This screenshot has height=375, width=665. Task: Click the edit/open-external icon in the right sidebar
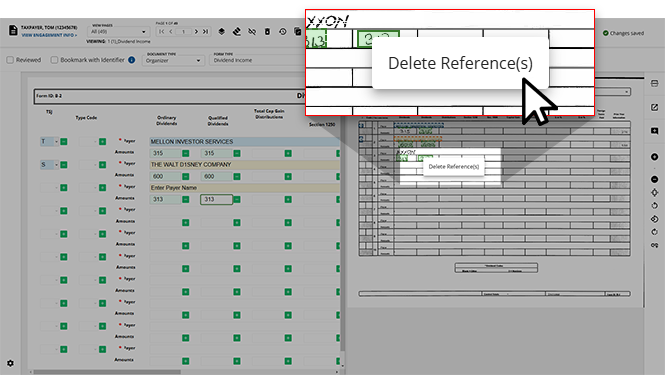654,107
